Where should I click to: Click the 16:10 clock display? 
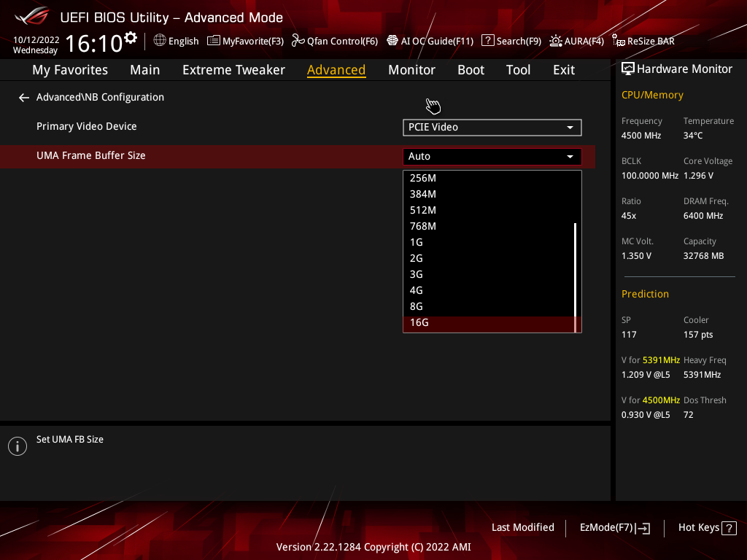tap(94, 43)
